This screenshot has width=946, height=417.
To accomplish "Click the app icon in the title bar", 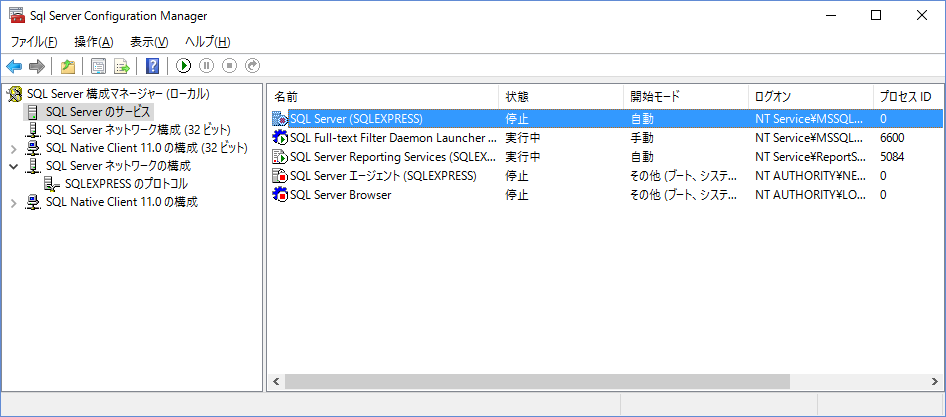I will point(17,15).
